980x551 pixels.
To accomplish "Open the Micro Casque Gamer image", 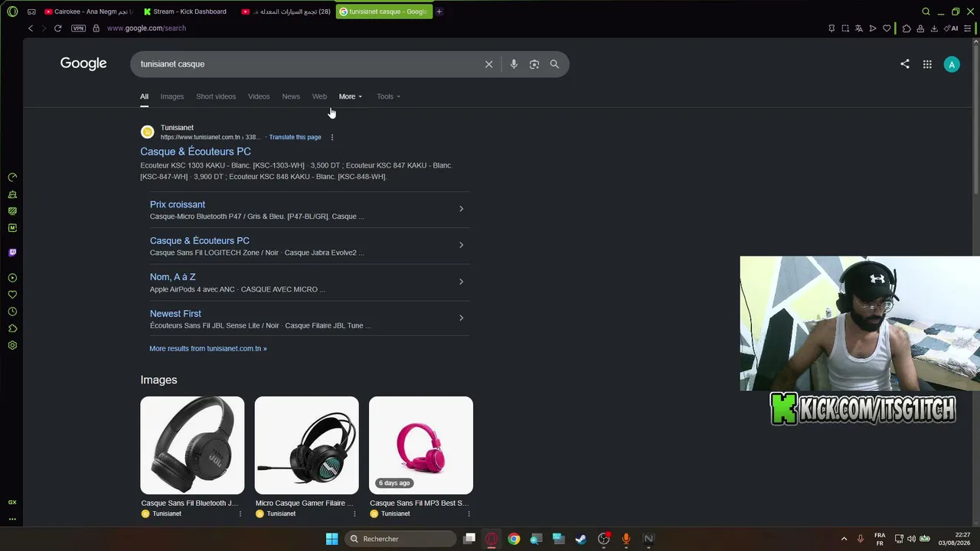I will [x=306, y=445].
